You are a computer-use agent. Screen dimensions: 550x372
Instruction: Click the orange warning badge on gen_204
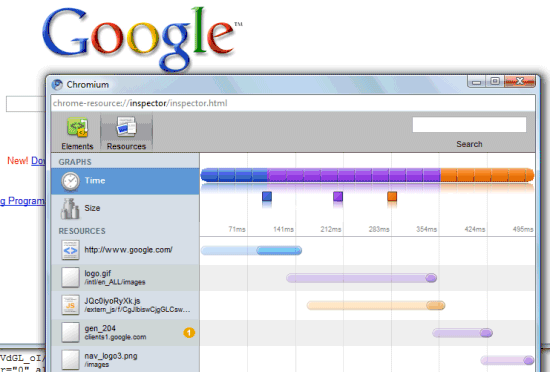point(189,332)
